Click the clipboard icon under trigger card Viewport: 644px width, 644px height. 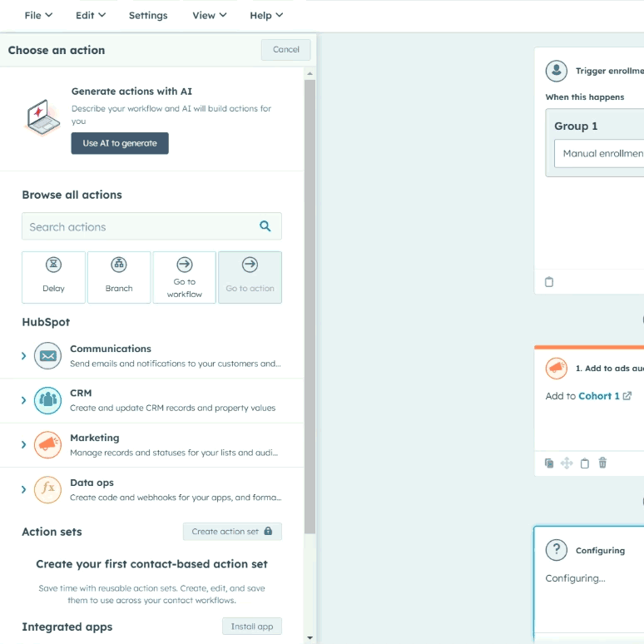(548, 282)
